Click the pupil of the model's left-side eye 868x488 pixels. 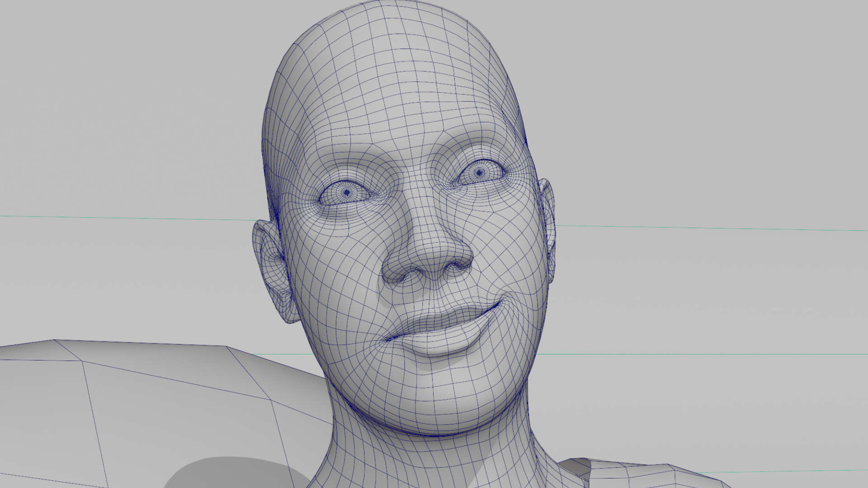coord(347,192)
